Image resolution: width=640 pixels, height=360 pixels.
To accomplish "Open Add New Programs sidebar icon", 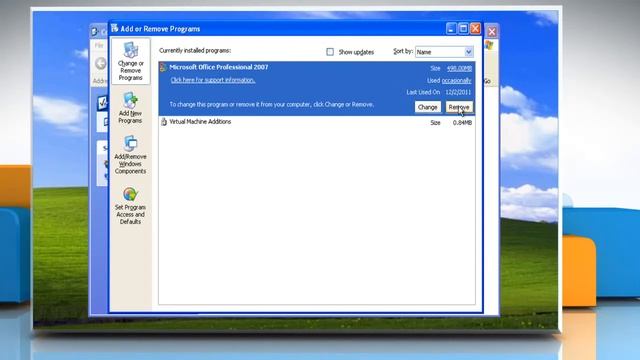I will [130, 108].
